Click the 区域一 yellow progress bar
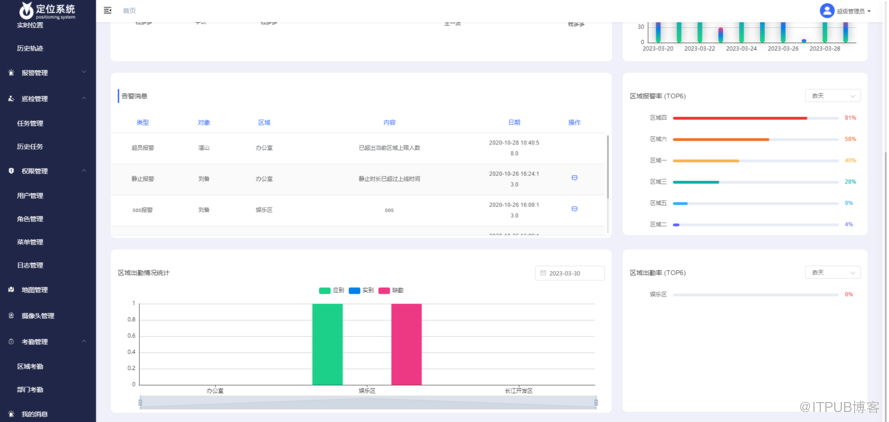 point(706,161)
